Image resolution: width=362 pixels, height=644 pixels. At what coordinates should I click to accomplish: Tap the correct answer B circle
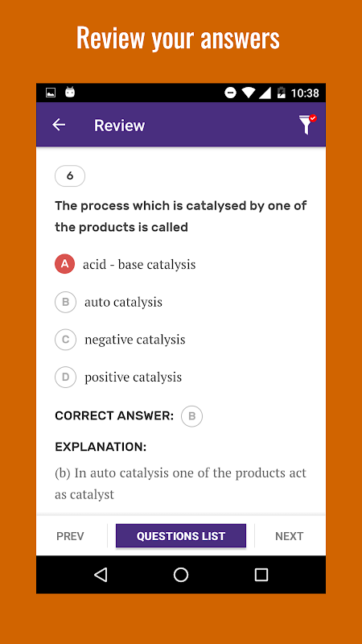point(191,416)
